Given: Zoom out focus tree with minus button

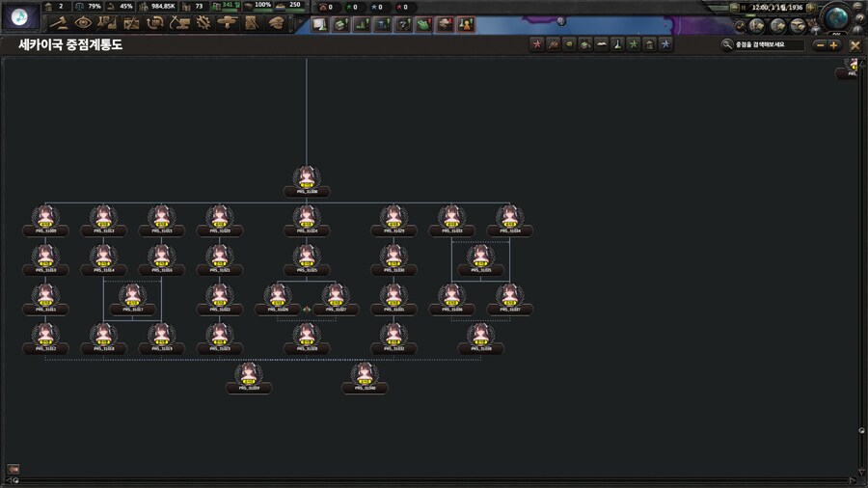Looking at the screenshot, I should click(820, 44).
